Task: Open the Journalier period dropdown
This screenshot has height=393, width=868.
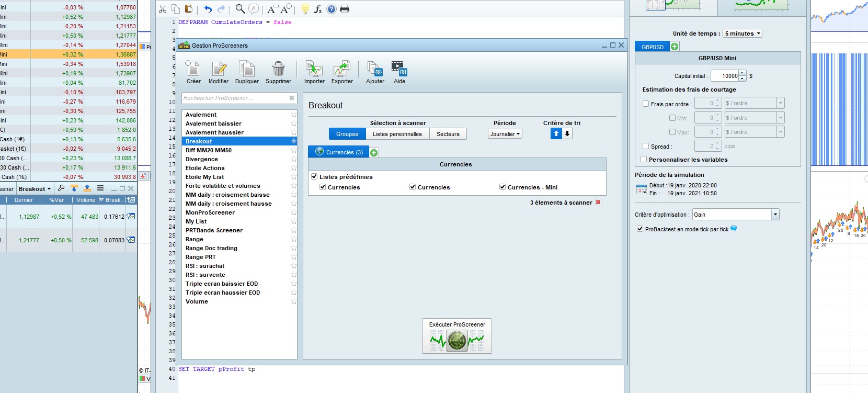Action: click(x=505, y=134)
